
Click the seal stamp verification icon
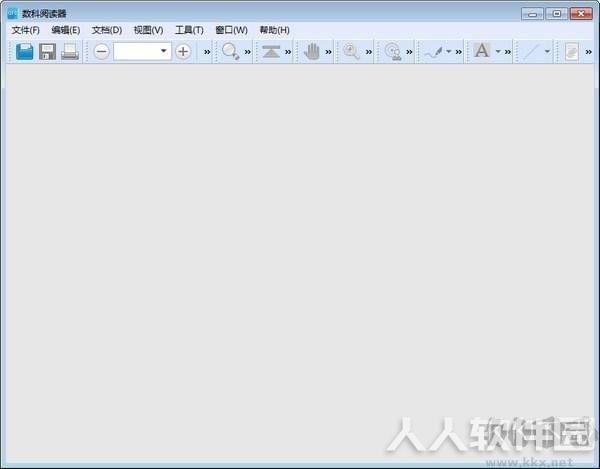tap(393, 52)
